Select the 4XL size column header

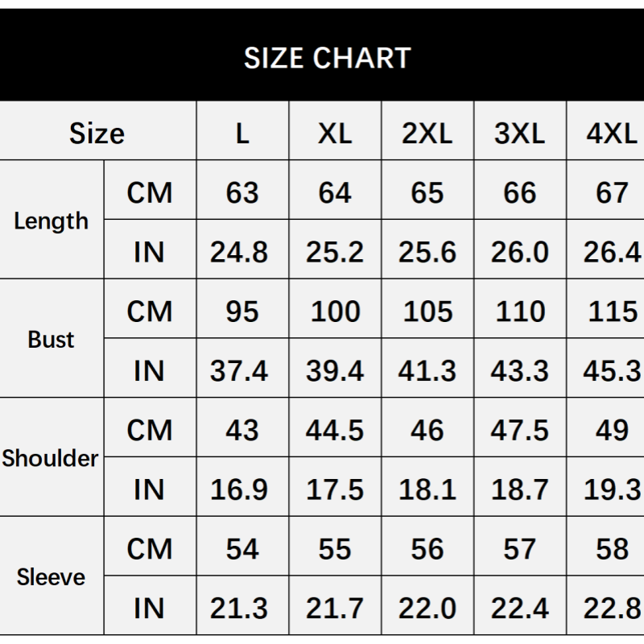[x=612, y=133]
